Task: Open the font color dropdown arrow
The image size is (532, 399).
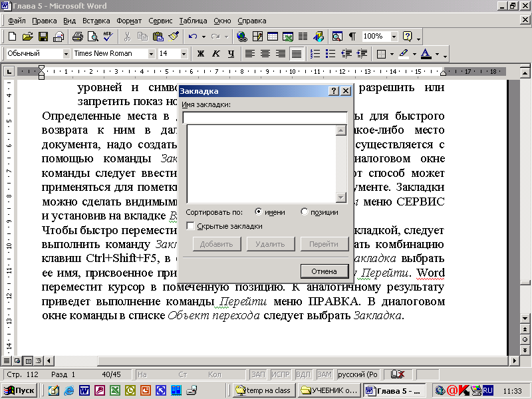Action: click(x=437, y=54)
